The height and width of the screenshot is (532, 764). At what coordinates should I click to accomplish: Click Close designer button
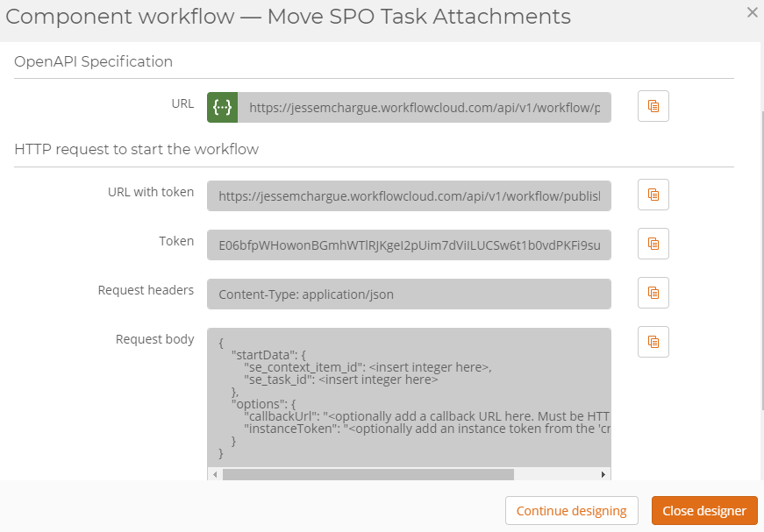pos(704,511)
